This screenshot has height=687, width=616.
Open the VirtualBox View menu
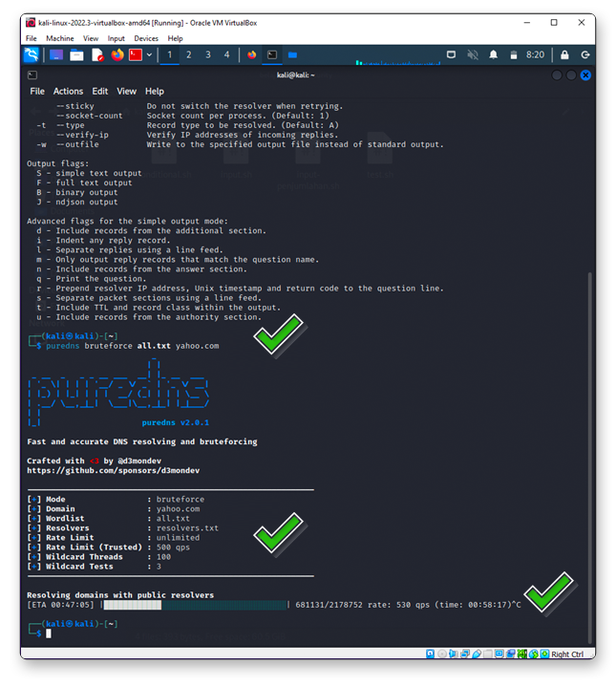(91, 38)
